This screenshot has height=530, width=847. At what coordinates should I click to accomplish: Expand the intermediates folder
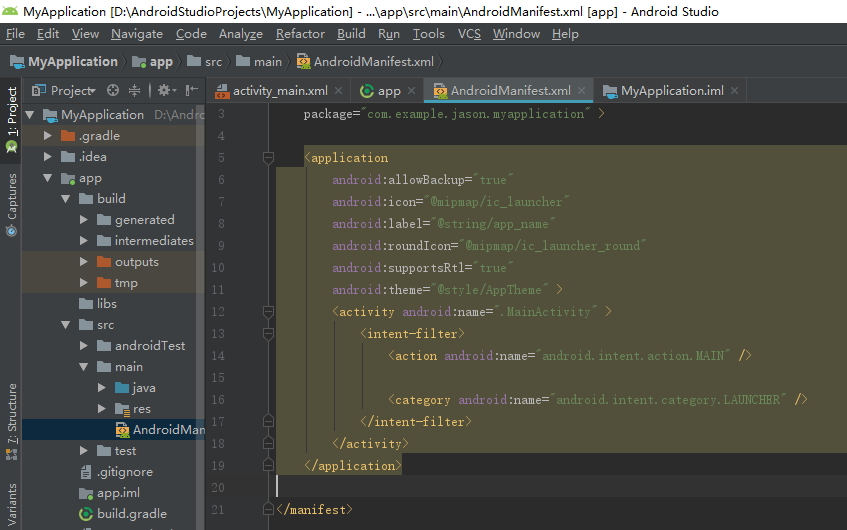click(x=83, y=241)
